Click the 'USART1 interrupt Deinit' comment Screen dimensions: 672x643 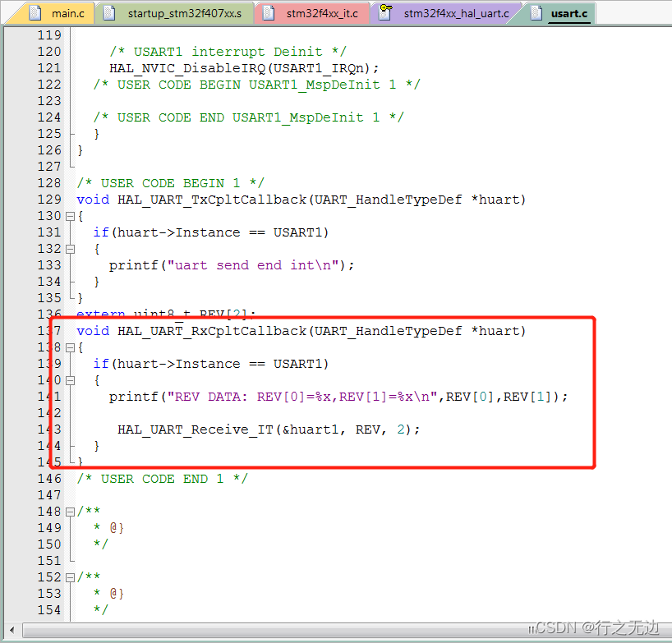[x=228, y=52]
